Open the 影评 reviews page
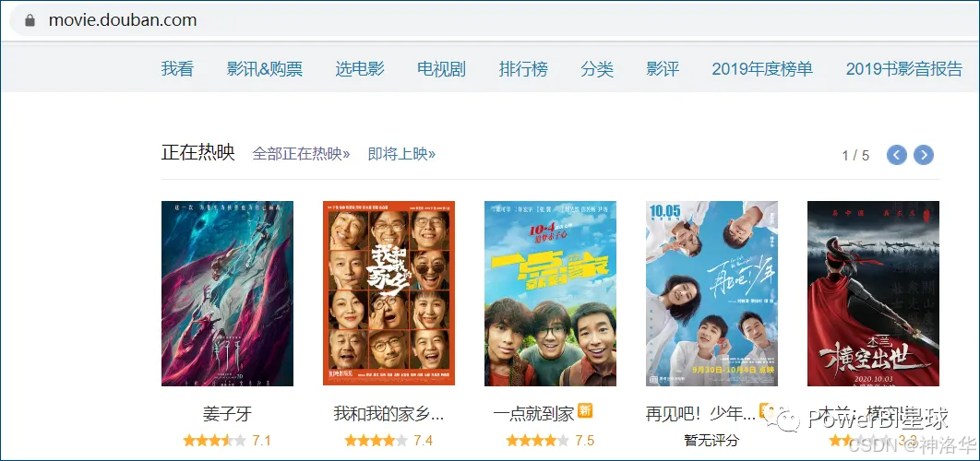This screenshot has height=461, width=980. coord(663,69)
